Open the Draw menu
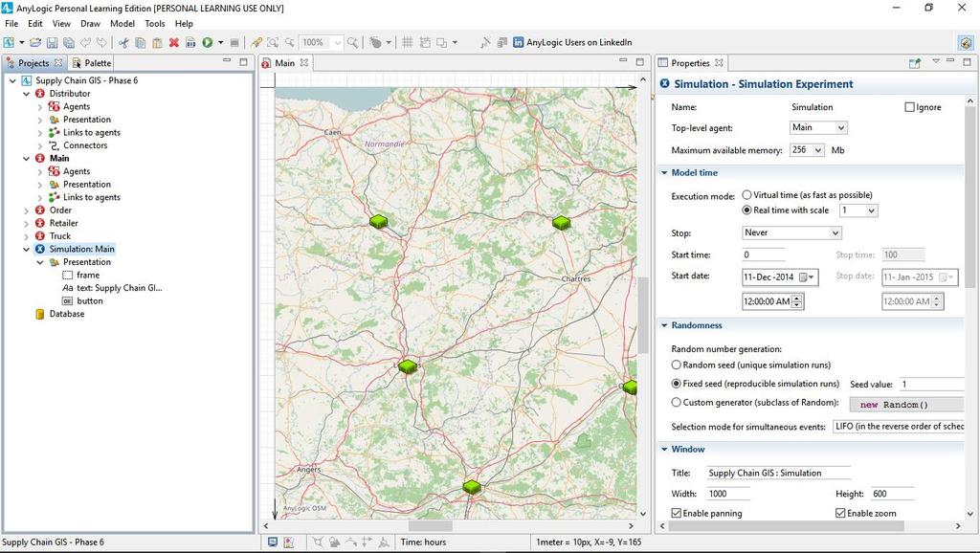The width and height of the screenshot is (980, 553). coord(90,24)
